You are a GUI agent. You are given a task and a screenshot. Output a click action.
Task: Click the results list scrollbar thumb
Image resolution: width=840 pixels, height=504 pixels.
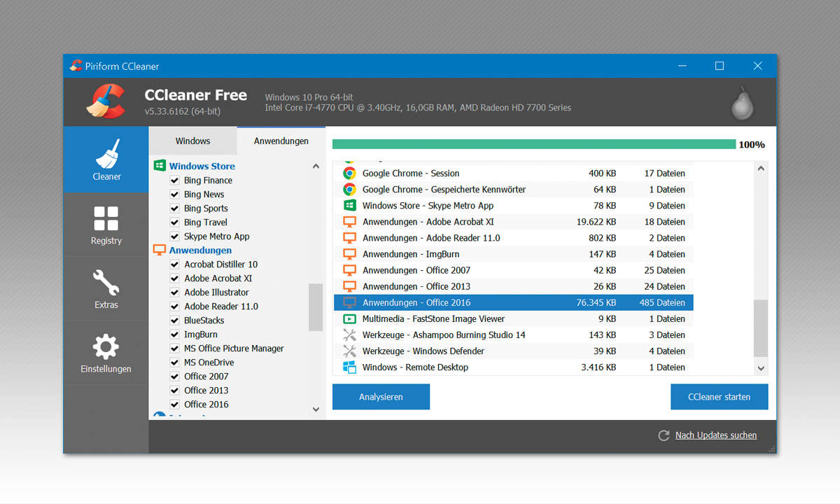(x=761, y=328)
